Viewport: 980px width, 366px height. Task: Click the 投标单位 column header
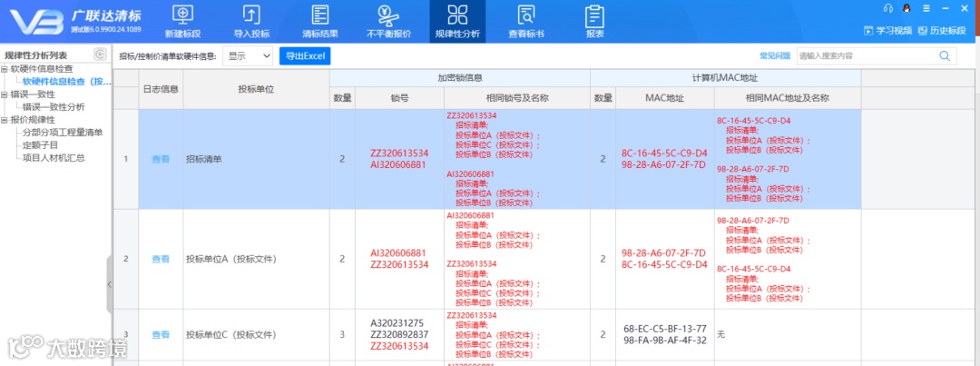pos(256,90)
